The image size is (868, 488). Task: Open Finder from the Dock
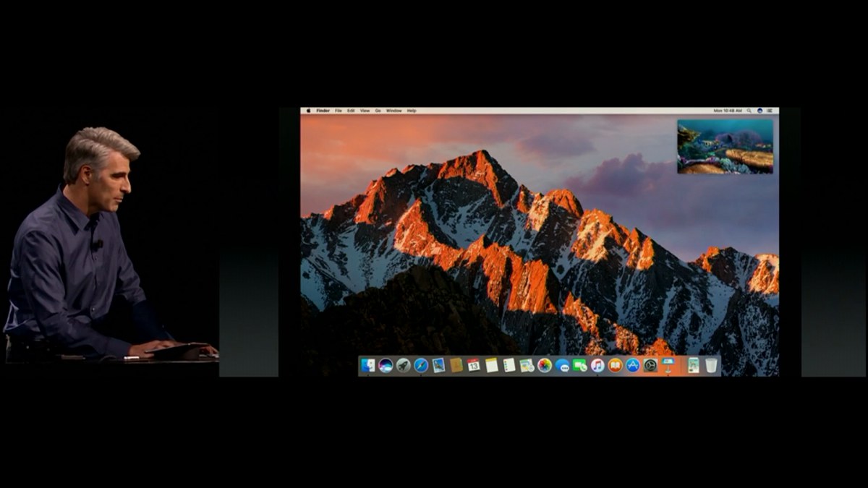pyautogui.click(x=368, y=365)
